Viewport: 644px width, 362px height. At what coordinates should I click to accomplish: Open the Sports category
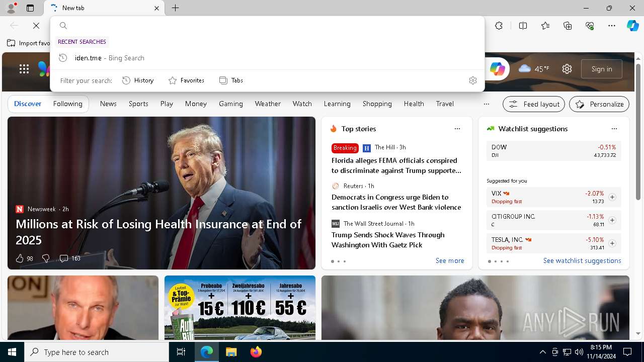tap(138, 104)
